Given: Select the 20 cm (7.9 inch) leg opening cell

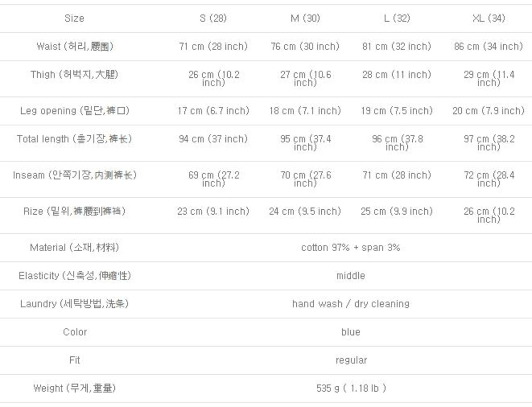Looking at the screenshot, I should (x=488, y=111).
